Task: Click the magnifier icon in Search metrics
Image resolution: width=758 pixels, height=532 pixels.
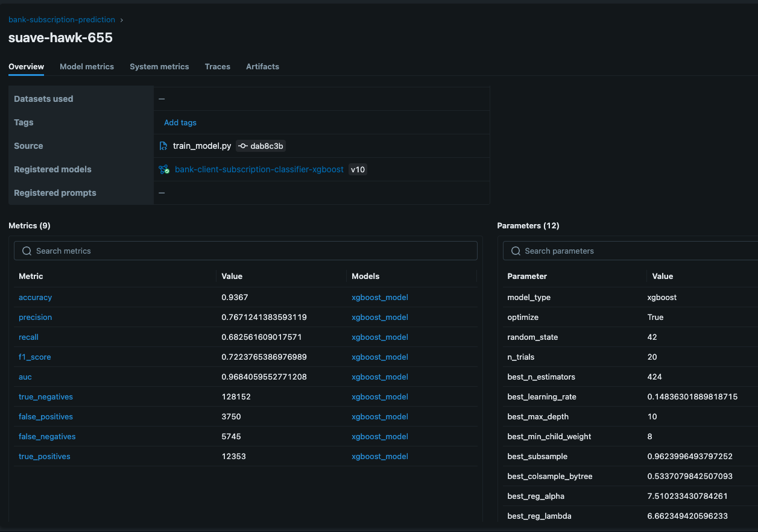Action: (27, 251)
